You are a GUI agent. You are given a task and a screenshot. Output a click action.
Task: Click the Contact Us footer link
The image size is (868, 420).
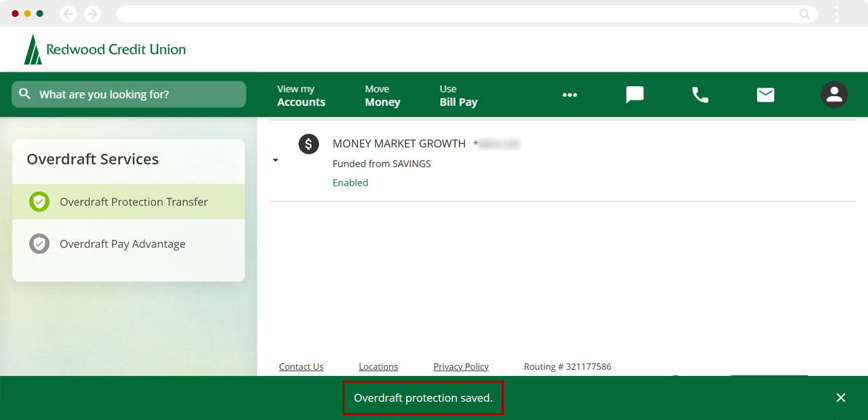pos(301,366)
